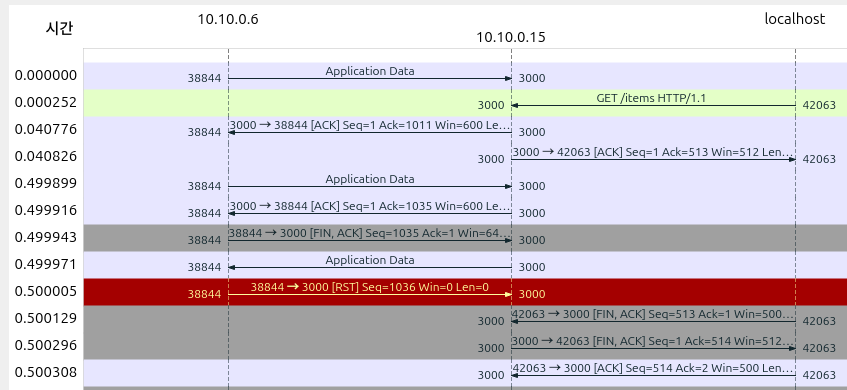847x390 pixels.
Task: Click port 38844 in the 0.000000 row
Action: click(204, 78)
